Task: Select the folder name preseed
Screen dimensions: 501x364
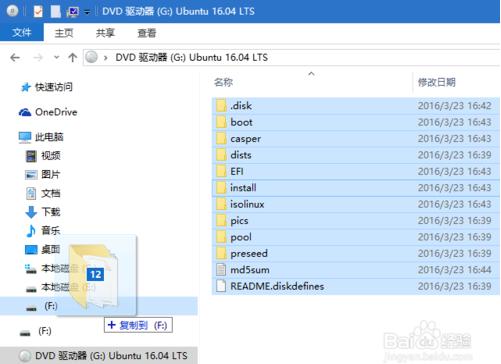Action: 249,253
